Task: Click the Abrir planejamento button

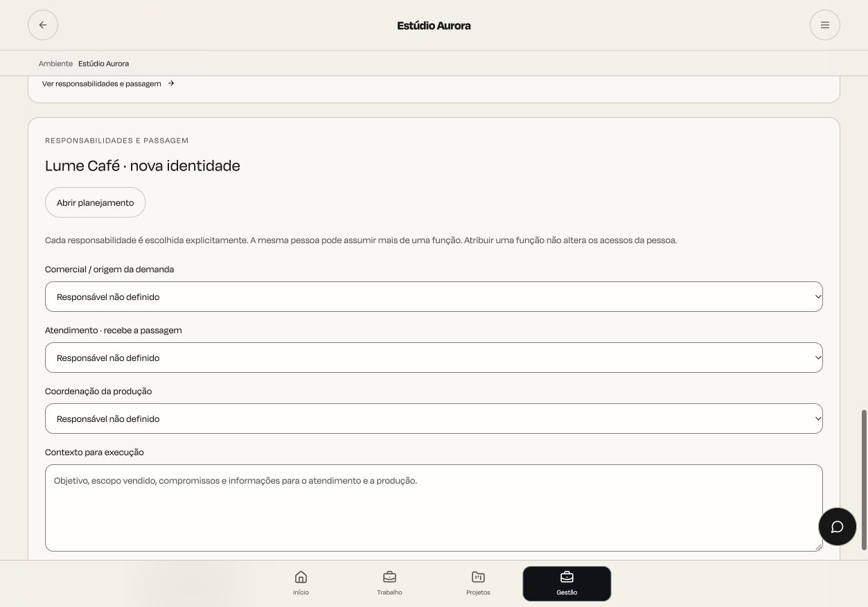Action: 96,202
